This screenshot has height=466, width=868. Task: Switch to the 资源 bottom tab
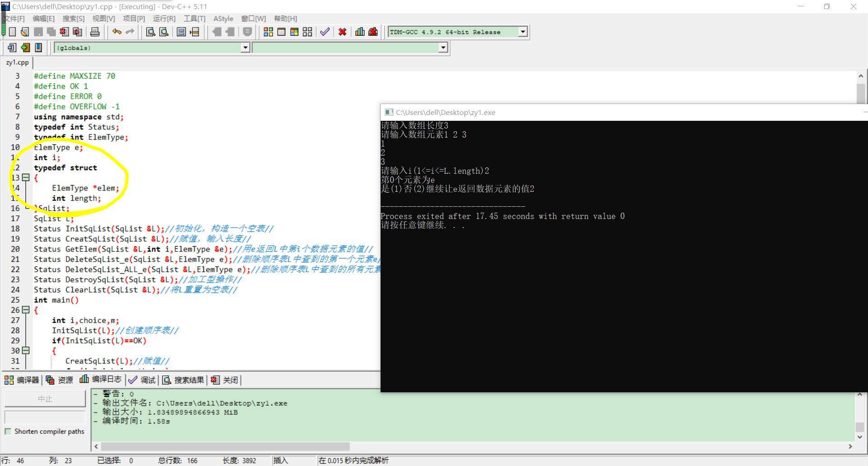coord(60,380)
